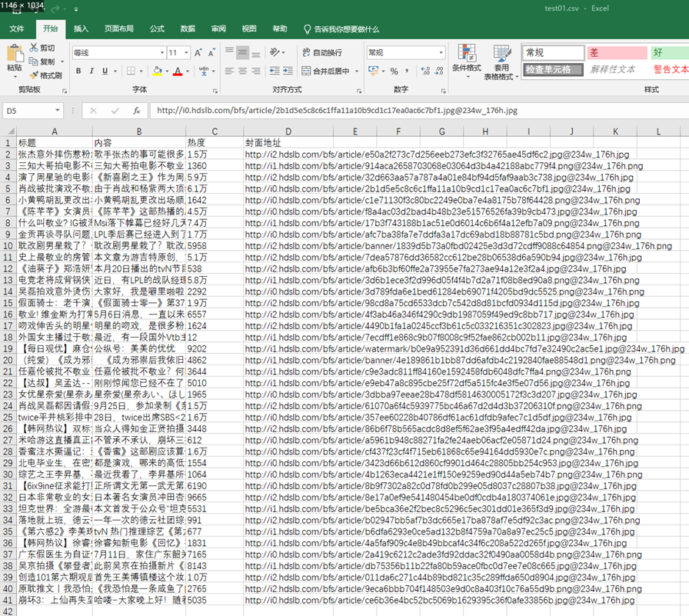Screen dimensions: 689x616
Task: Click the formula bar URL text
Action: tap(337, 110)
